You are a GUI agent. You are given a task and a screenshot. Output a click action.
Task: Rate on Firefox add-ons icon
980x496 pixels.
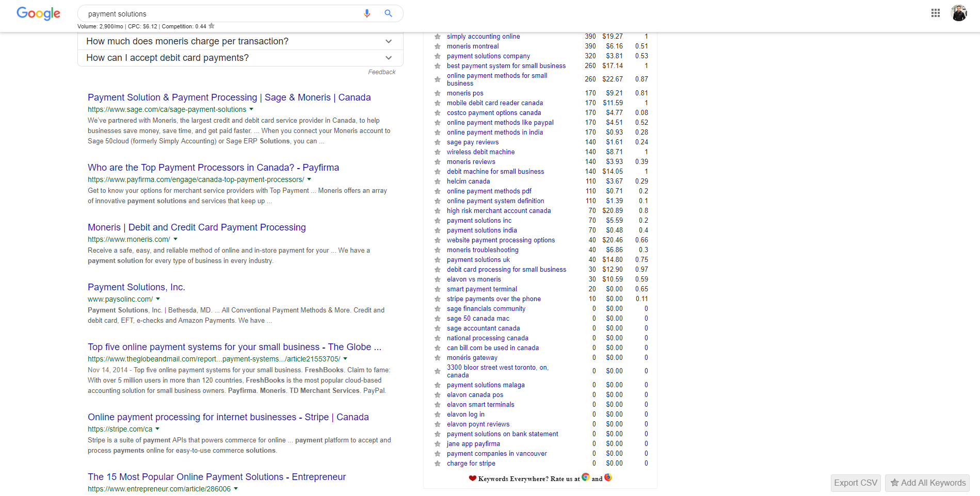click(608, 477)
